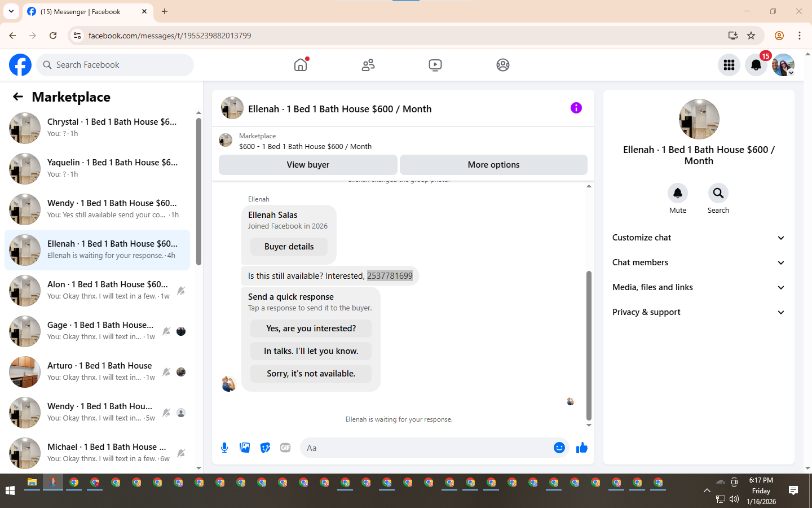The height and width of the screenshot is (508, 812).
Task: Open notifications bell with 15 badge
Action: [x=756, y=65]
